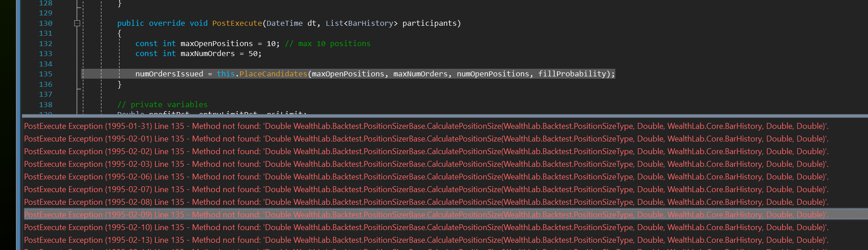Select the 1995-02-13 exception message
This screenshot has width=868, height=250.
point(426,241)
